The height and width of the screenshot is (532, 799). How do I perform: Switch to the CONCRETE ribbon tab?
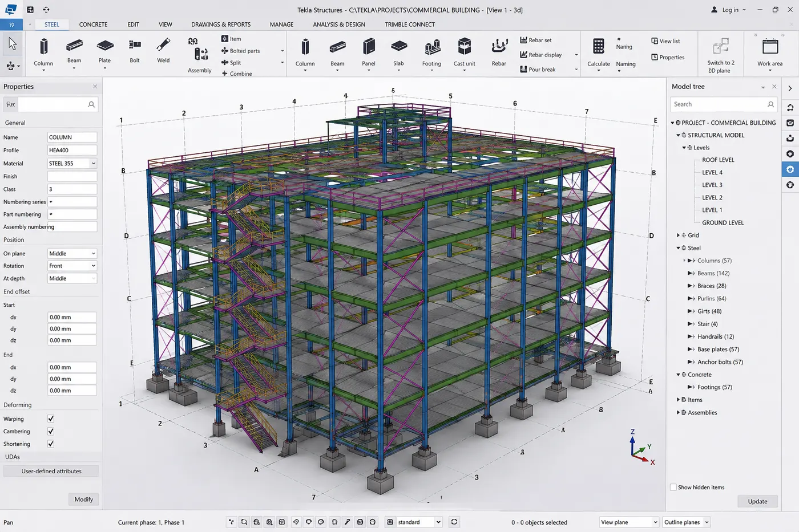click(x=93, y=25)
